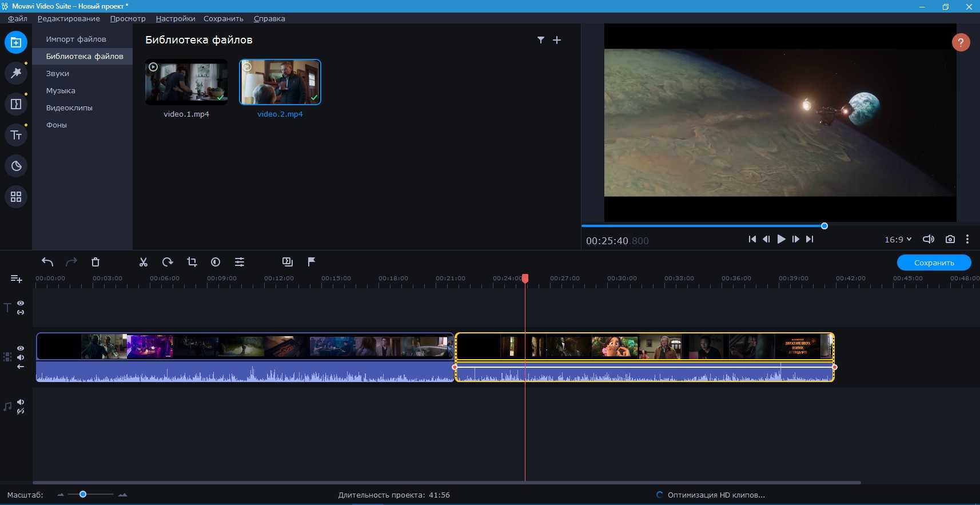Click the 00:25:40 player timecode
The image size is (980, 505).
click(618, 241)
